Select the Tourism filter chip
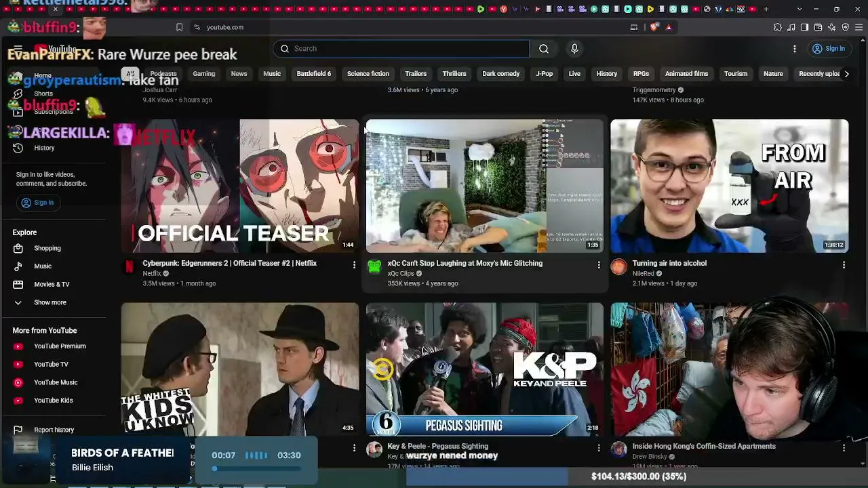 tap(736, 74)
